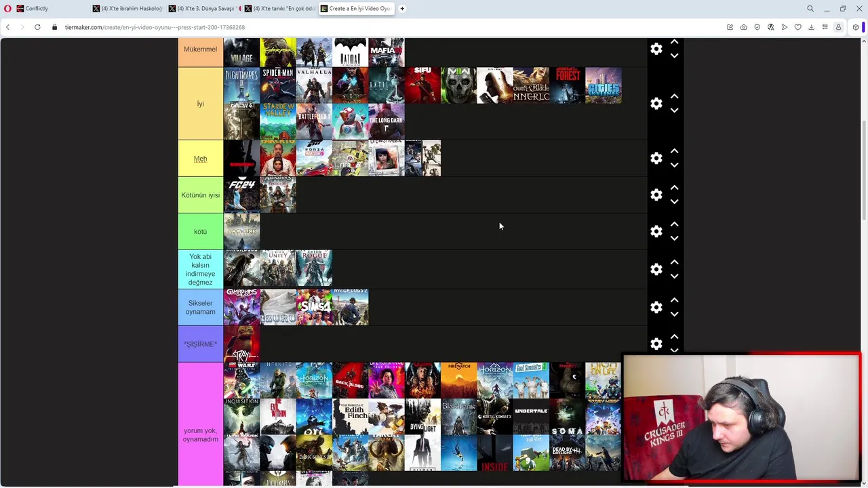Select the FC24 game thumbnail
The image size is (868, 488).
242,195
